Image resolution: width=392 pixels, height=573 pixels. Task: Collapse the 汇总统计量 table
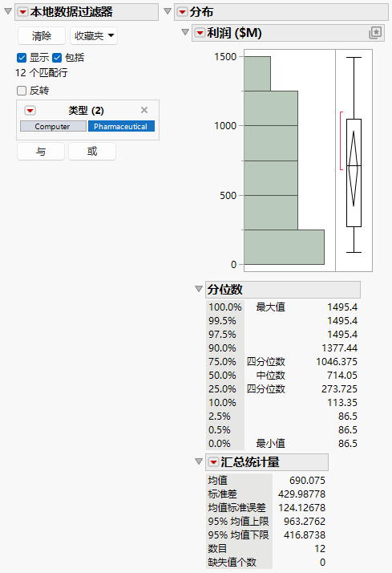[199, 461]
